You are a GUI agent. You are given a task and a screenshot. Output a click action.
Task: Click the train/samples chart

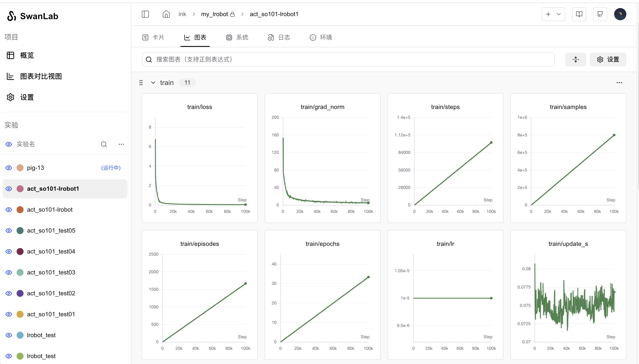pyautogui.click(x=568, y=158)
